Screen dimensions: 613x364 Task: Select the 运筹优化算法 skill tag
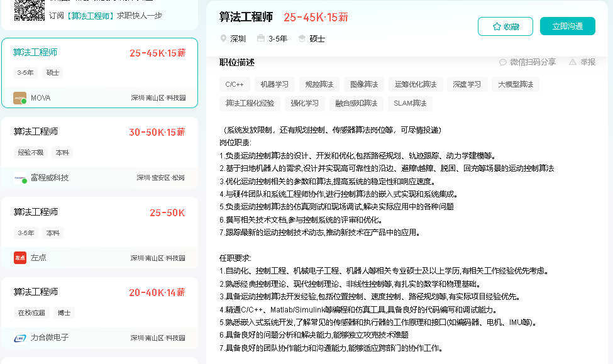(416, 84)
